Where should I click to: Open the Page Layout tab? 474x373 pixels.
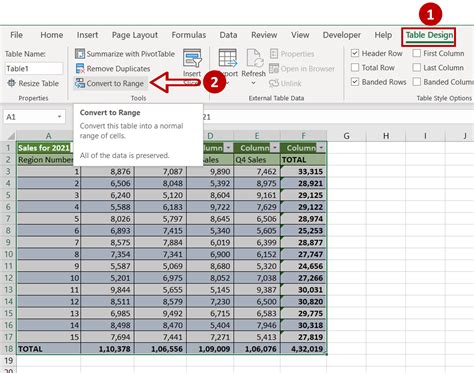[x=135, y=35]
